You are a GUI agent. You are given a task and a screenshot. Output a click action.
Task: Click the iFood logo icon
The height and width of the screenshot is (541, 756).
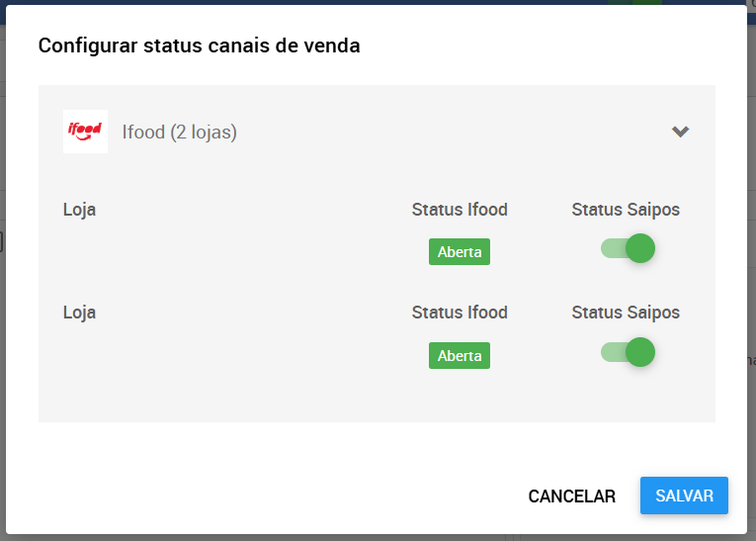[x=85, y=132]
